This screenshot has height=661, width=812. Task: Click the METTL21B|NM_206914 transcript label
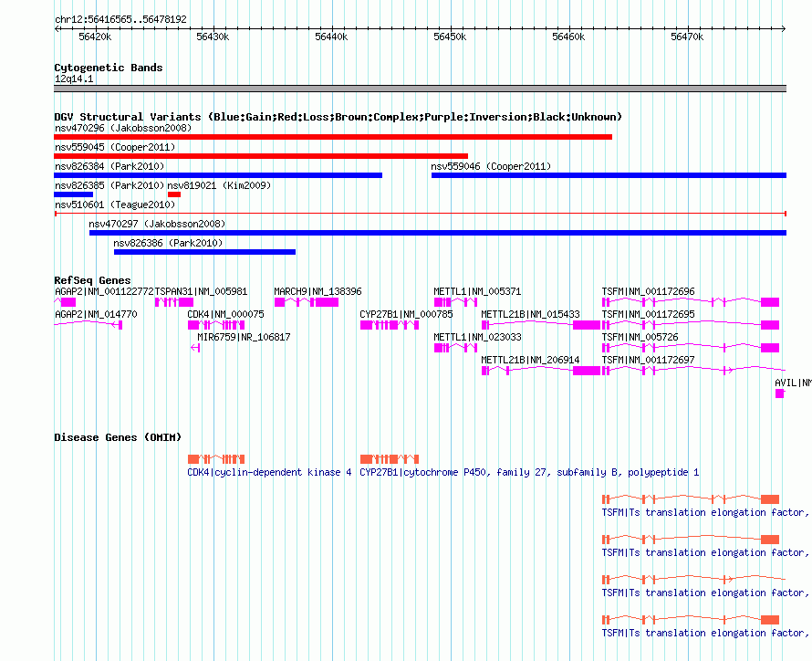point(531,360)
